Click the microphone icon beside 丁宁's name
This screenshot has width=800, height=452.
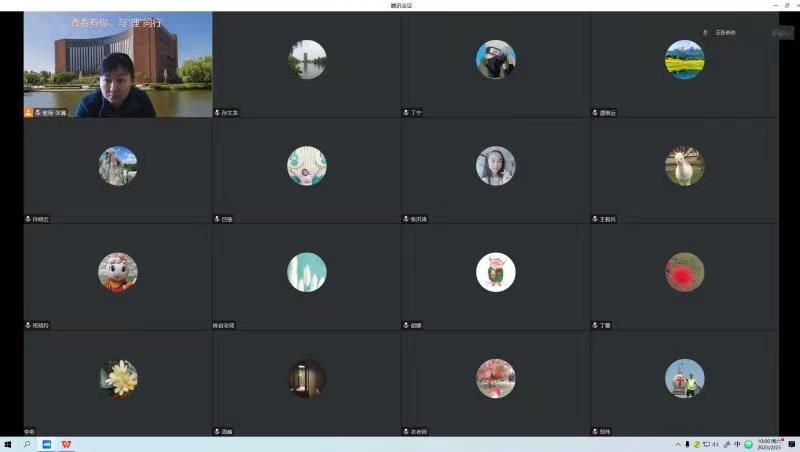click(x=406, y=113)
